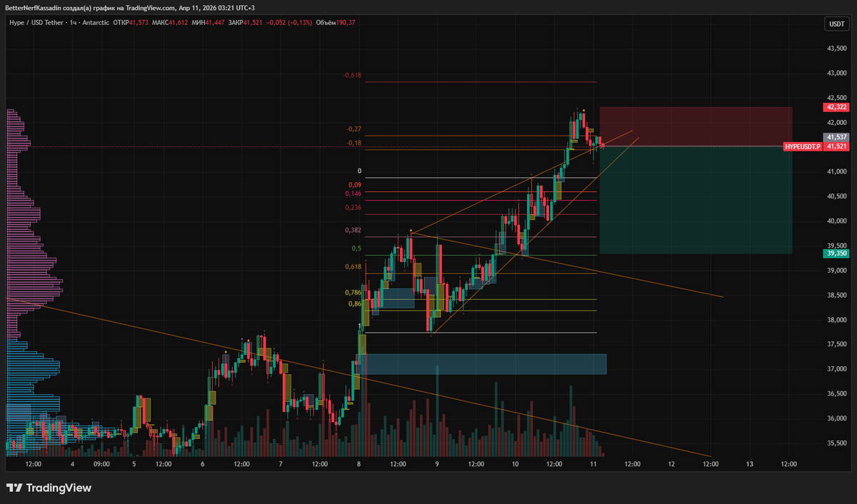Image resolution: width=857 pixels, height=504 pixels.
Task: Click the date 8 on the time axis
Action: point(359,464)
